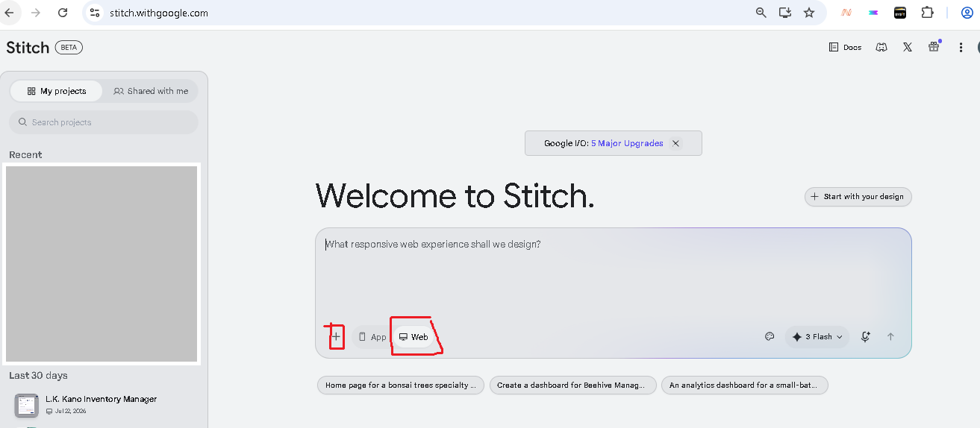Open the X (Twitter) icon
Viewport: 980px width, 428px height.
coord(908,47)
